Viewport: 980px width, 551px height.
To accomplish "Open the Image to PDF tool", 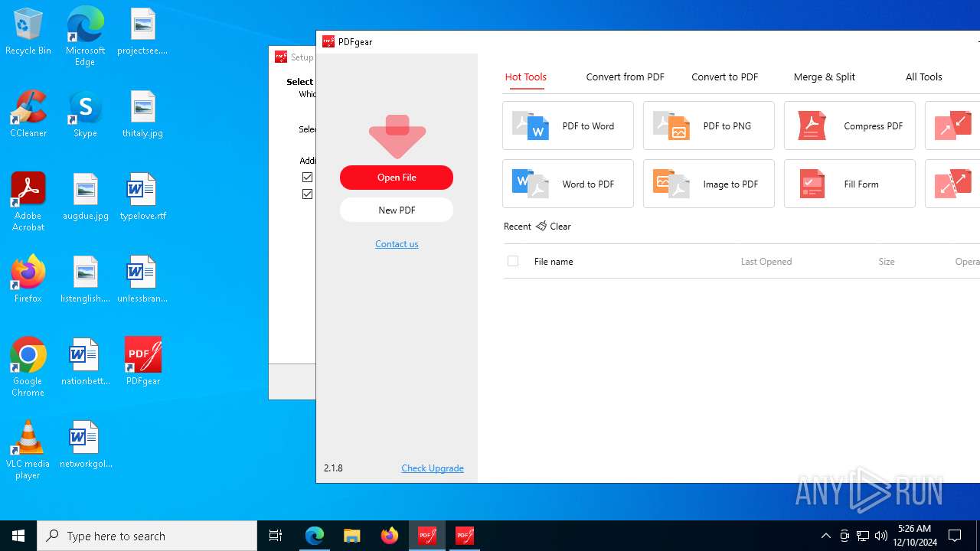I will pos(709,184).
